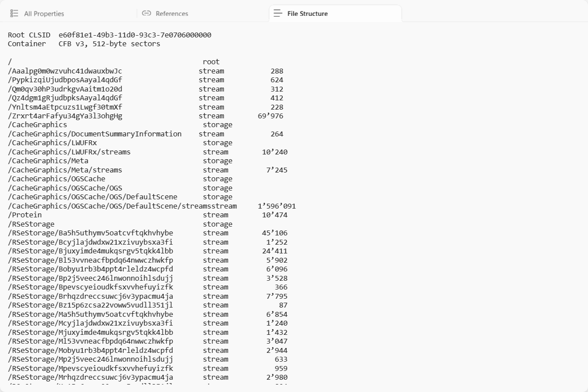Click the /RSeStorage storage entry

[120, 224]
